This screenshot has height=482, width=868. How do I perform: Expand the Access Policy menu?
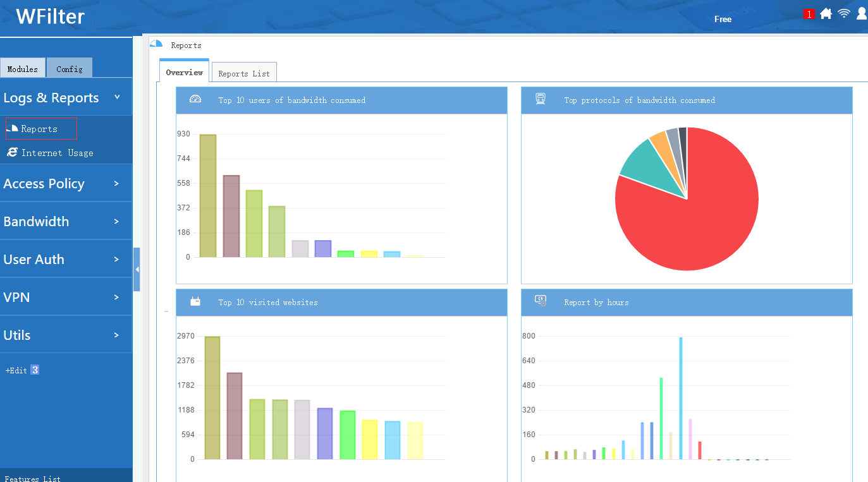(66, 183)
